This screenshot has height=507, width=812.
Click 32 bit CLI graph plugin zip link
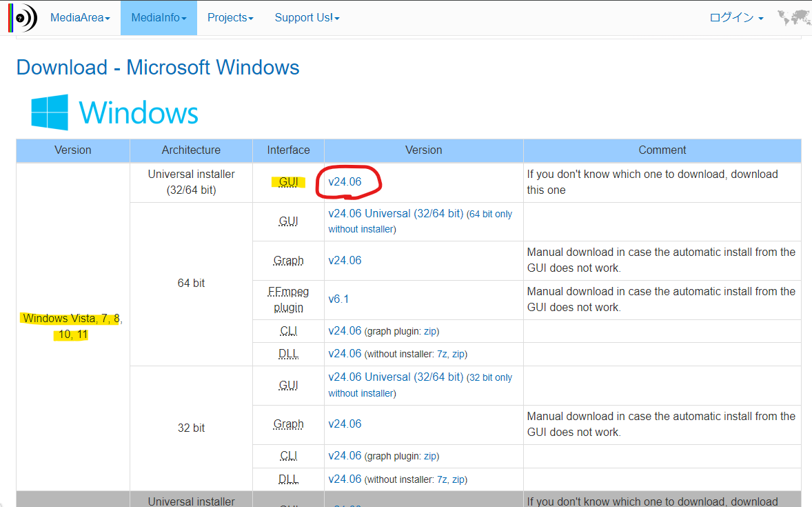click(x=430, y=456)
